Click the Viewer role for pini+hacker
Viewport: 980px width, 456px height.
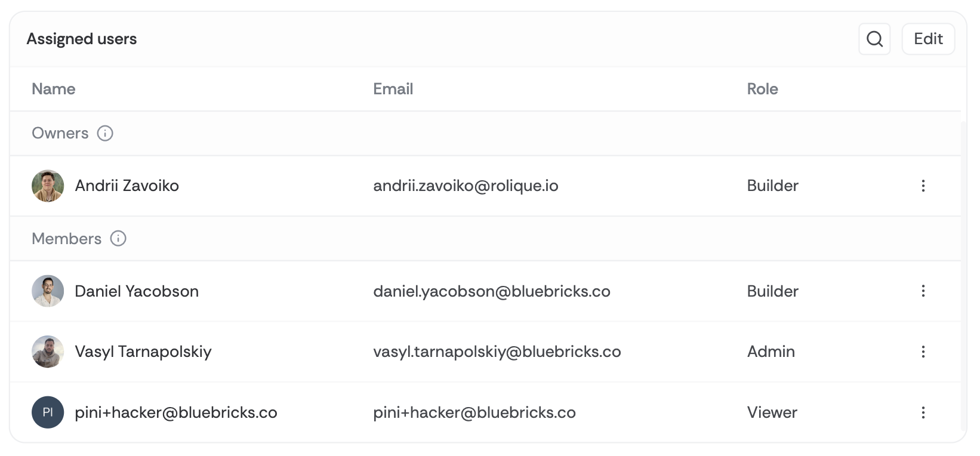[772, 412]
